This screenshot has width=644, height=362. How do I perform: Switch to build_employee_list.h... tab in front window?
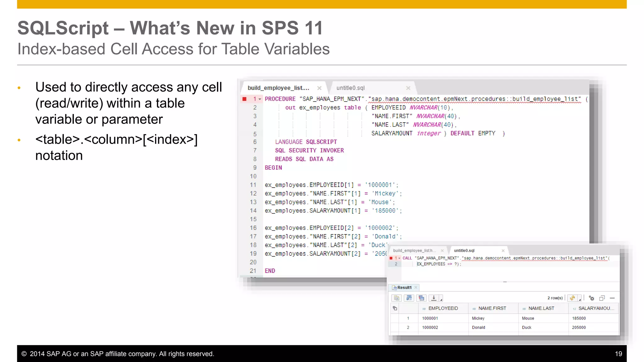click(x=414, y=250)
